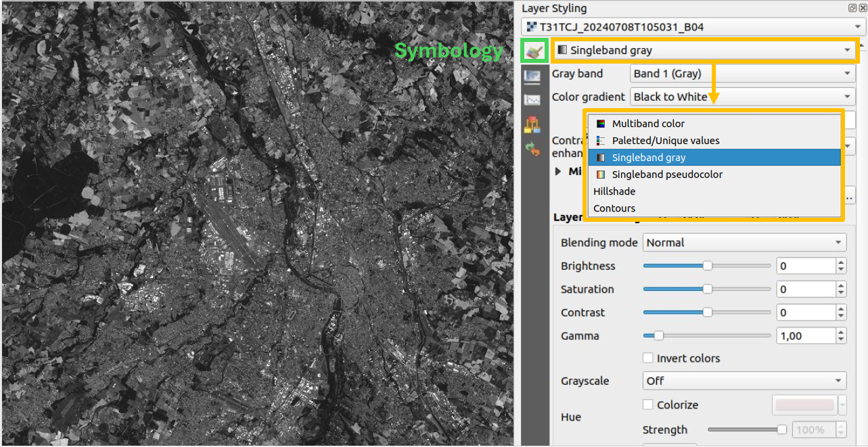
Task: Expand the Min/Max settings disclosure triangle
Action: click(558, 172)
